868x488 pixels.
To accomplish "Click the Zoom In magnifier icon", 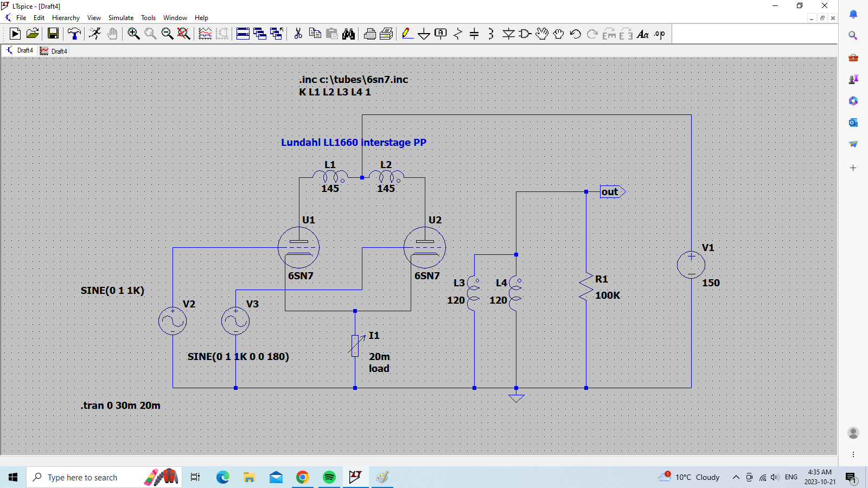I will (x=133, y=34).
